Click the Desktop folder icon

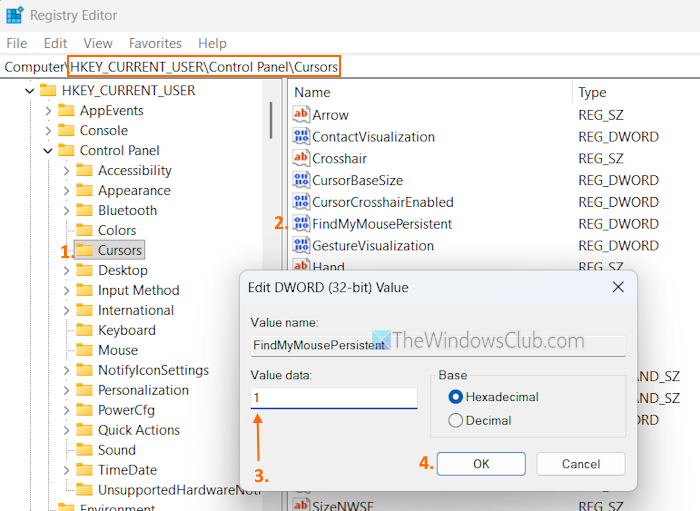point(84,270)
